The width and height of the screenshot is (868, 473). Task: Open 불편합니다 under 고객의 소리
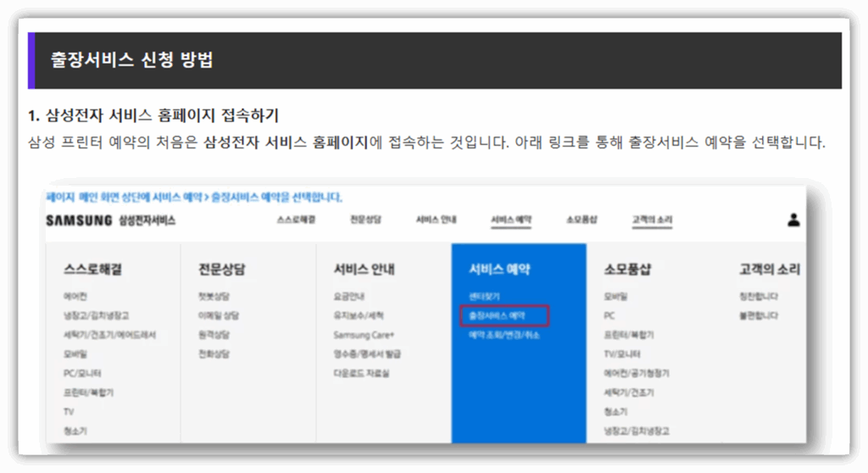[759, 315]
